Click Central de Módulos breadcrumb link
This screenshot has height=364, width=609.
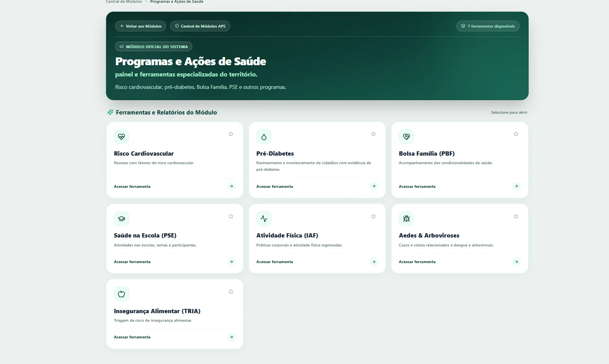click(124, 2)
